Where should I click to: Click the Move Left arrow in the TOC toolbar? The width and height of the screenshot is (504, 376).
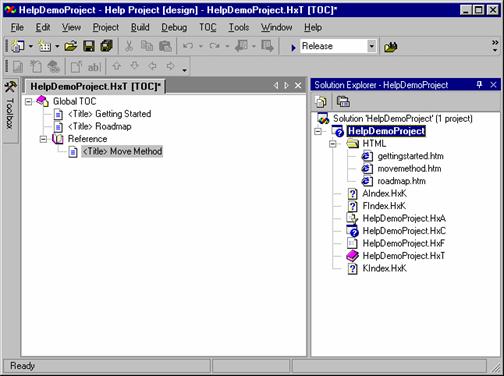[x=152, y=66]
